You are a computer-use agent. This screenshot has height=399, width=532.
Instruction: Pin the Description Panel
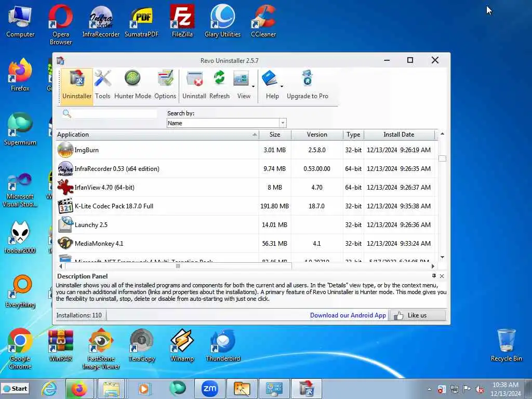coord(434,276)
